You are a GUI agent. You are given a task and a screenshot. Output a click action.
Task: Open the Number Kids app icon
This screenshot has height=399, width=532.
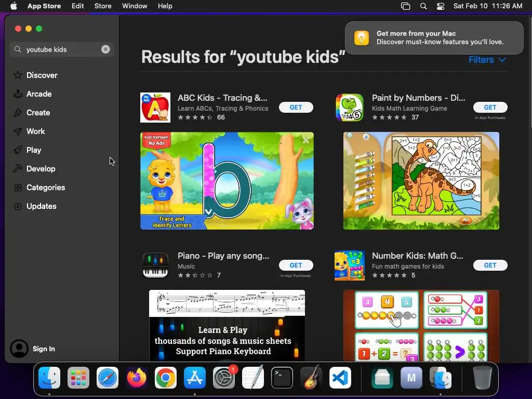tap(350, 265)
